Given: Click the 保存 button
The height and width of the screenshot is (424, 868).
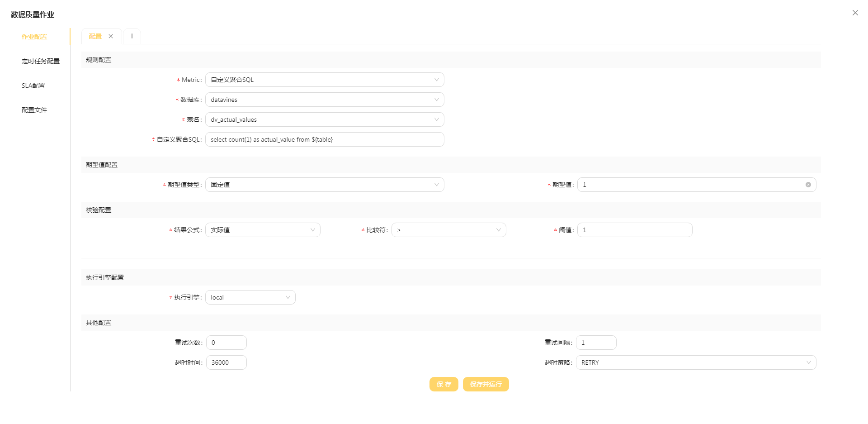Looking at the screenshot, I should pos(444,384).
